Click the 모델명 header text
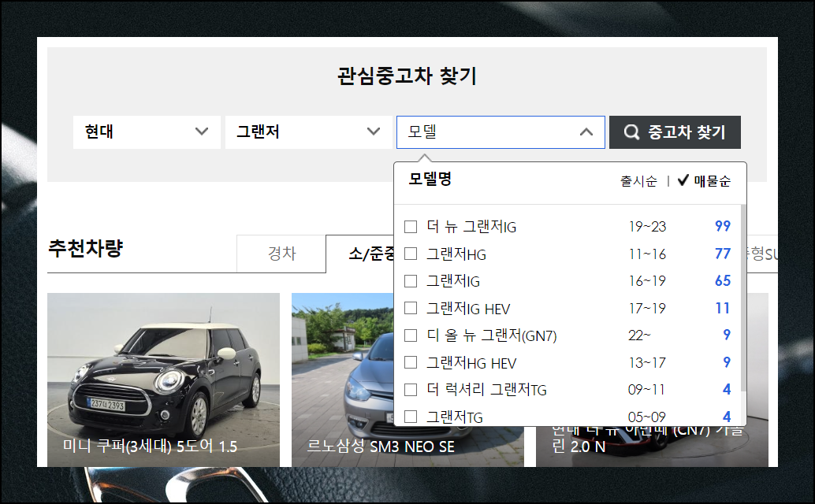 (430, 179)
